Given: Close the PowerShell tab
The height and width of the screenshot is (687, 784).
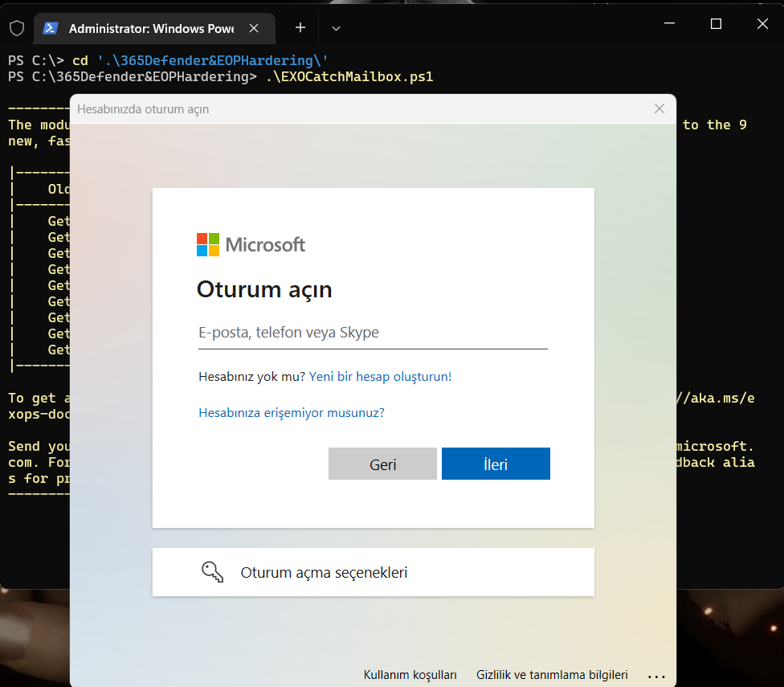Looking at the screenshot, I should click(x=254, y=28).
